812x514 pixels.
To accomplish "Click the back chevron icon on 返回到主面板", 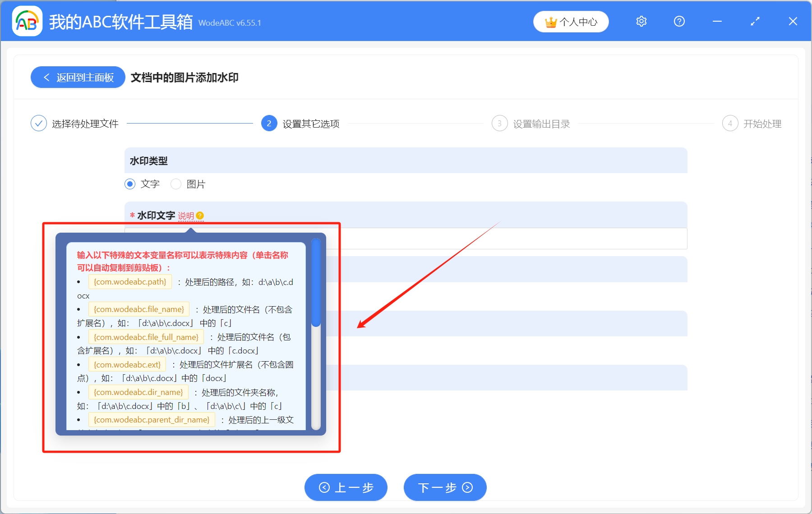I will pos(46,77).
